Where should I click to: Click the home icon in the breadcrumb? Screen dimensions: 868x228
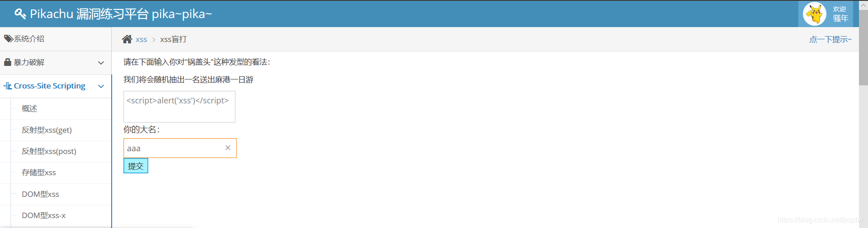[x=127, y=39]
